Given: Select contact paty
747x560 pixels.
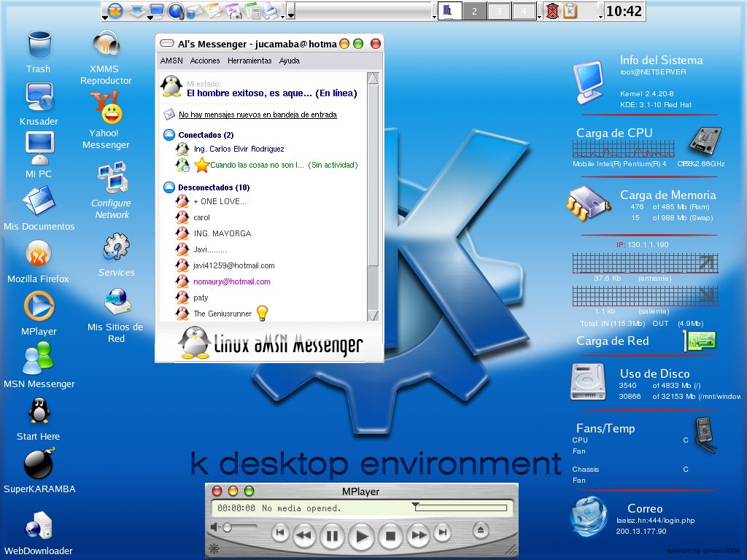Looking at the screenshot, I should click(201, 297).
